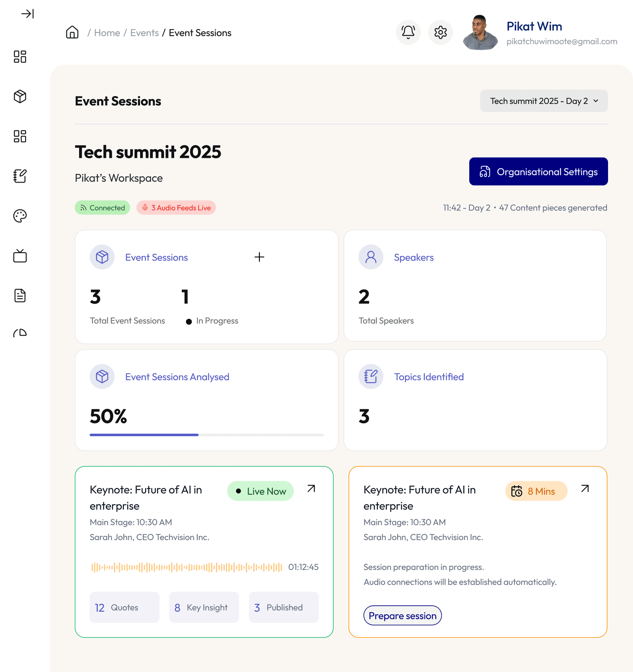Click the Prepare session button
The width and height of the screenshot is (633, 672).
click(x=402, y=615)
